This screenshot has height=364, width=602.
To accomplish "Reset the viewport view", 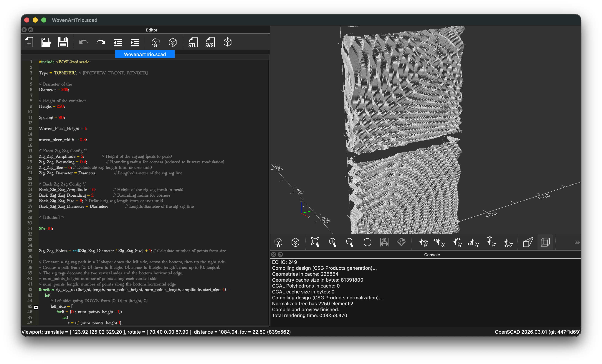I will tap(367, 242).
